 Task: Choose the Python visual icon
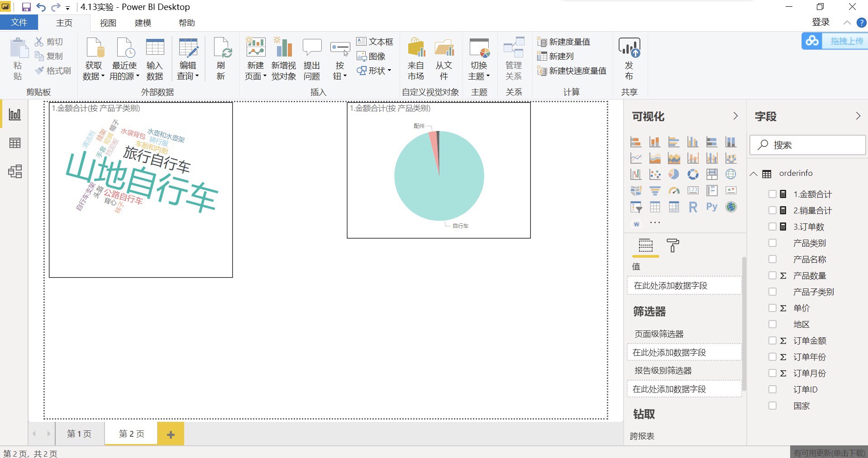click(712, 207)
